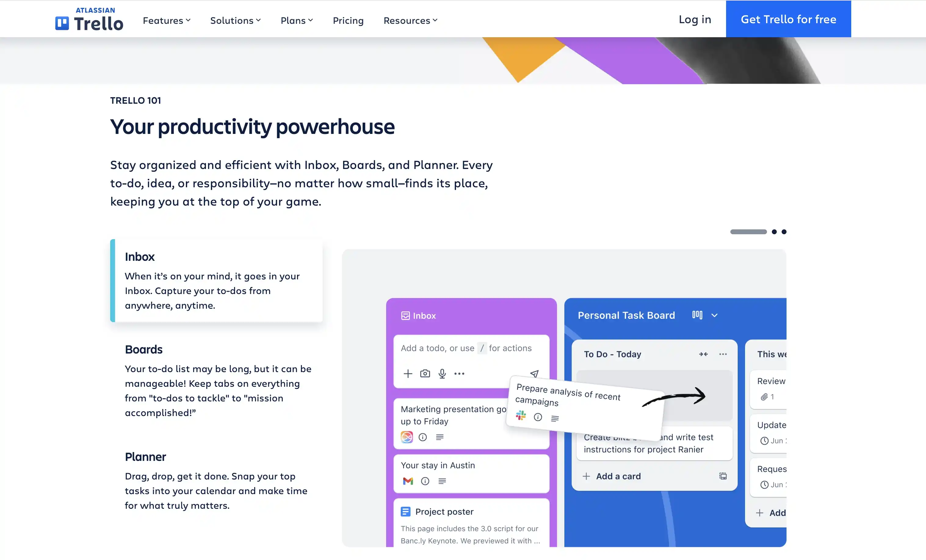Viewport: 926px width, 560px height.
Task: Expand the Solutions dropdown menu
Action: pos(235,20)
